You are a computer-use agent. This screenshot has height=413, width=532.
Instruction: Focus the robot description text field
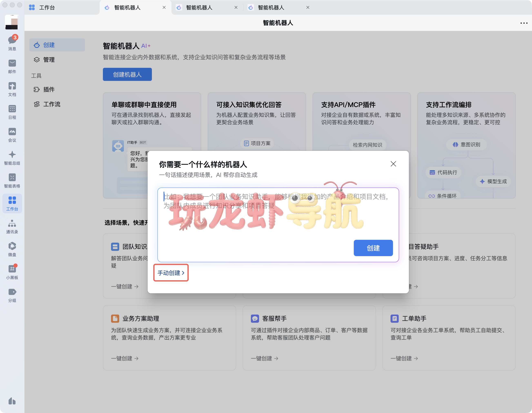pos(278,225)
